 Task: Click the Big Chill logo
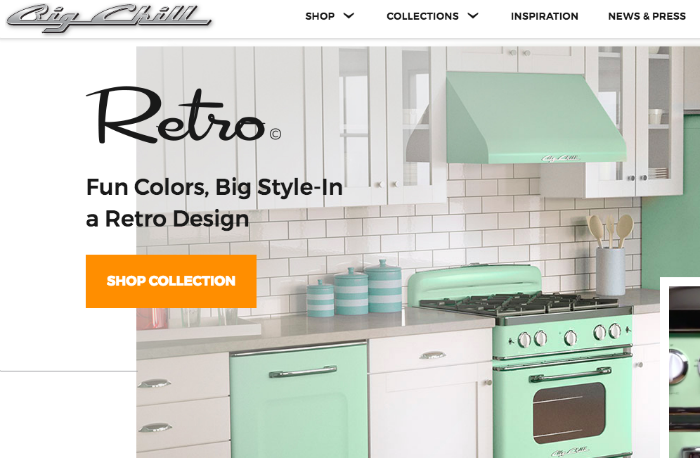pos(109,18)
